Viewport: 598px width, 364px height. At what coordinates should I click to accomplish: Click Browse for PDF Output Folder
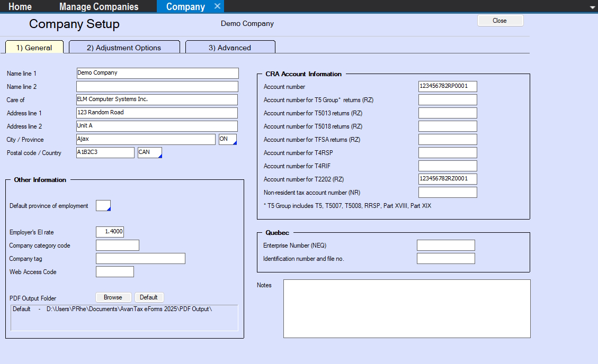[x=113, y=297]
